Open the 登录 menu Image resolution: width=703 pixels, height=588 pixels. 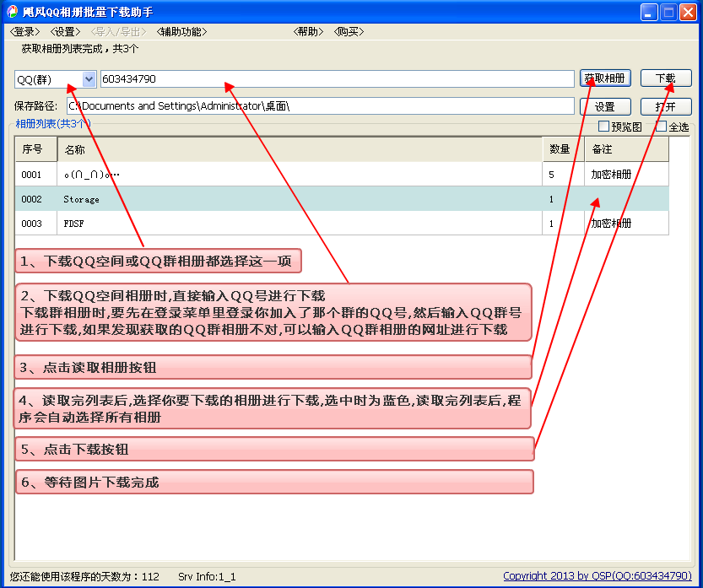(x=24, y=32)
